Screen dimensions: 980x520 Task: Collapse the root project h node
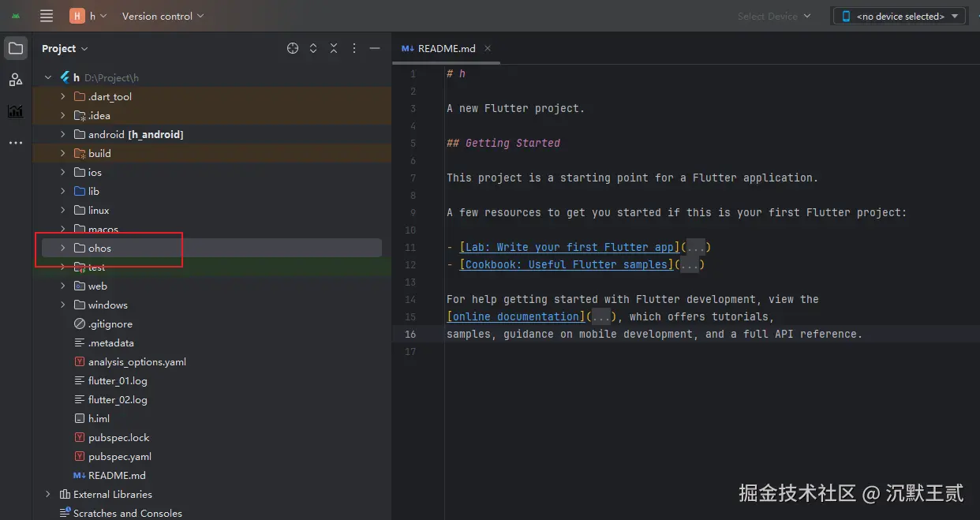pos(48,77)
